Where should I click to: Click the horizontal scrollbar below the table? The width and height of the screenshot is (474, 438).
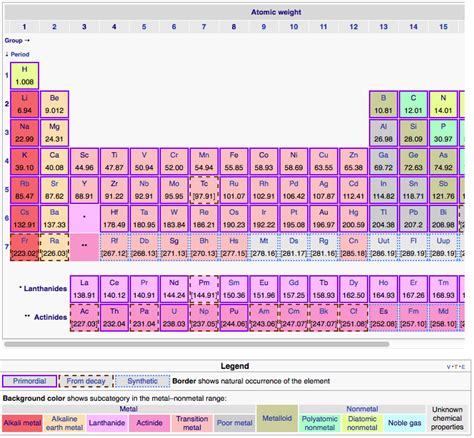[196, 344]
